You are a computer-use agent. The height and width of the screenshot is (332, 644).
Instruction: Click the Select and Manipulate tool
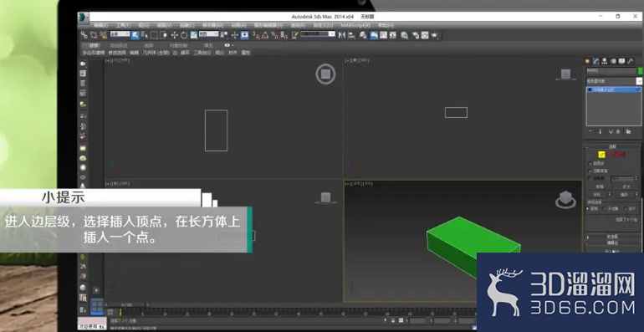[x=235, y=35]
